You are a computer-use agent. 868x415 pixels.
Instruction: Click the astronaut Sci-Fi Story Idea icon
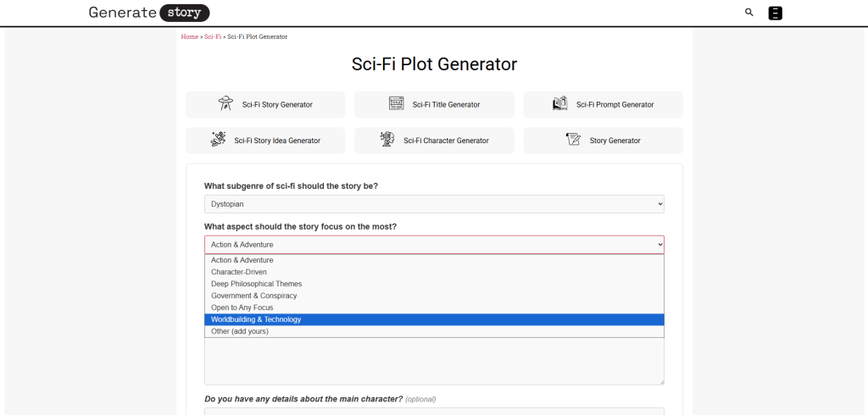coord(218,140)
